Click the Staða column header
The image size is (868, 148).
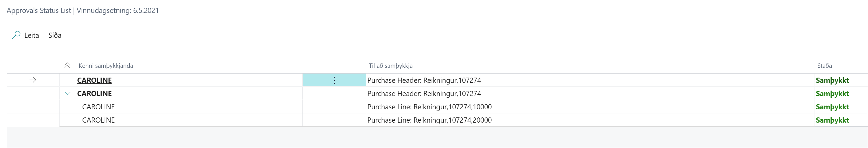[824, 66]
